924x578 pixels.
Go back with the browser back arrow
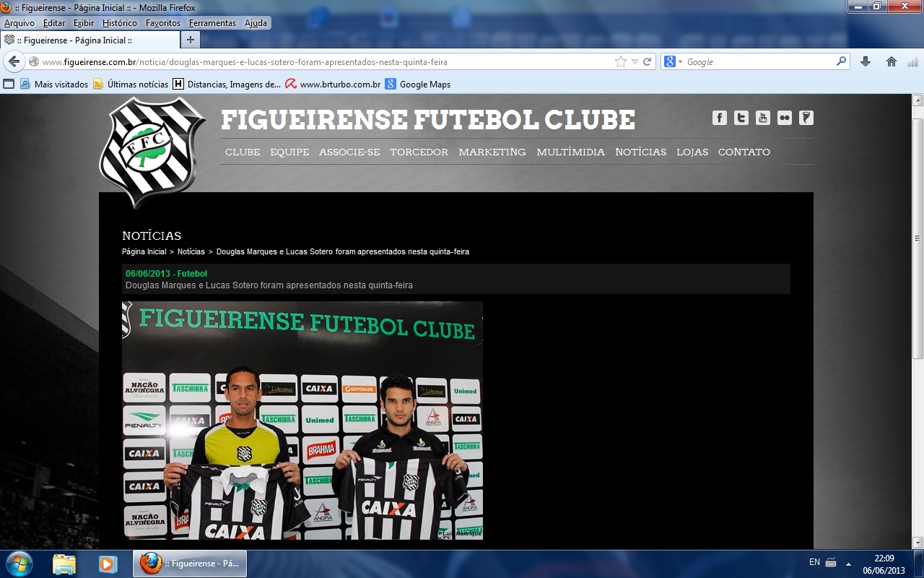pyautogui.click(x=14, y=62)
